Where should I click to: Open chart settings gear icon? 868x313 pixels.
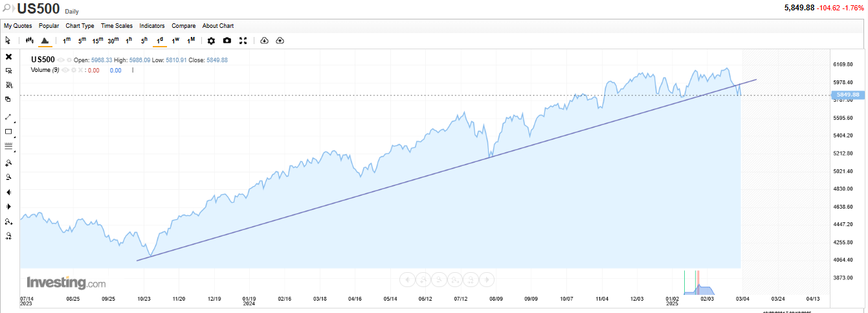(211, 40)
